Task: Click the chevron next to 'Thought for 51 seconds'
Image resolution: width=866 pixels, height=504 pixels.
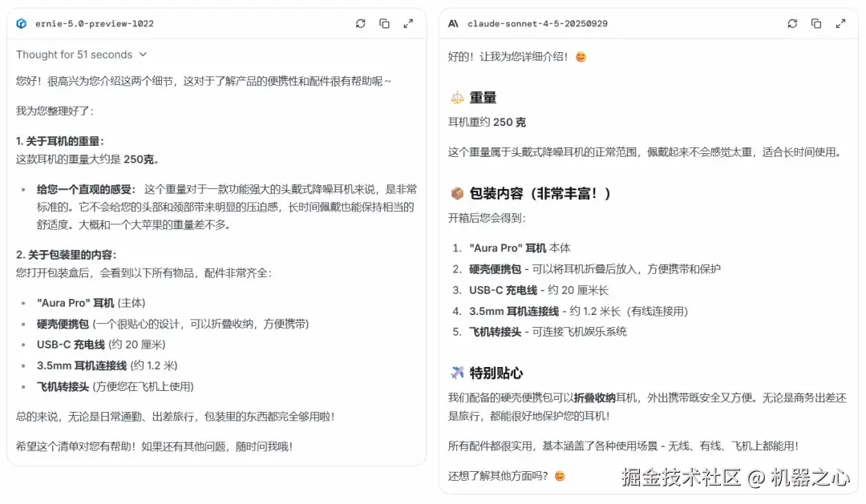Action: point(144,54)
